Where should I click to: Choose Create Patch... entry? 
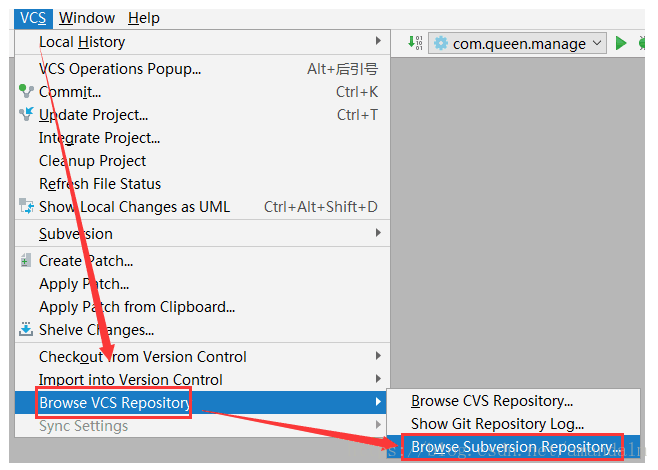pyautogui.click(x=202, y=261)
